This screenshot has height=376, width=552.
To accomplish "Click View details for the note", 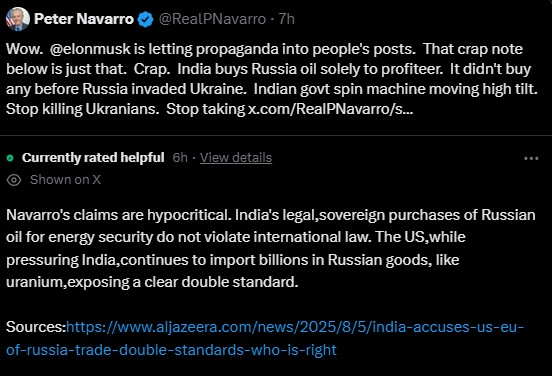I will click(236, 158).
